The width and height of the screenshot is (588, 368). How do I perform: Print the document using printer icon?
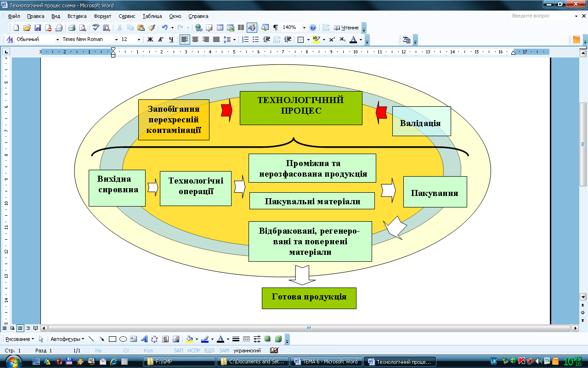(72, 28)
